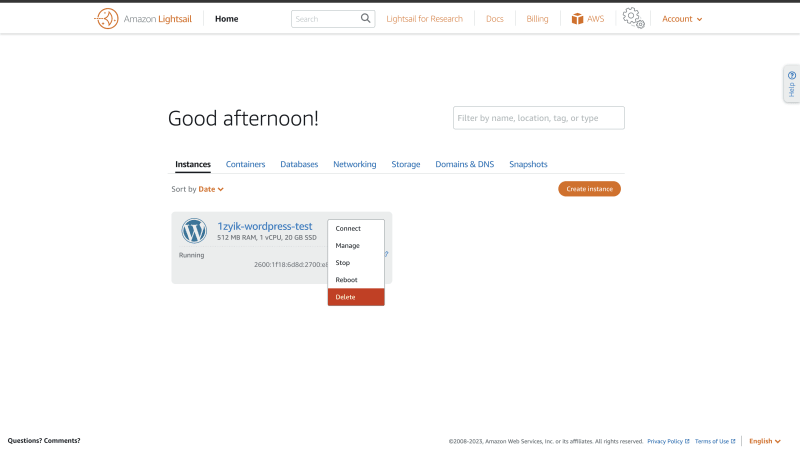Click the IPv6 address 2600:1f18 text

point(291,264)
